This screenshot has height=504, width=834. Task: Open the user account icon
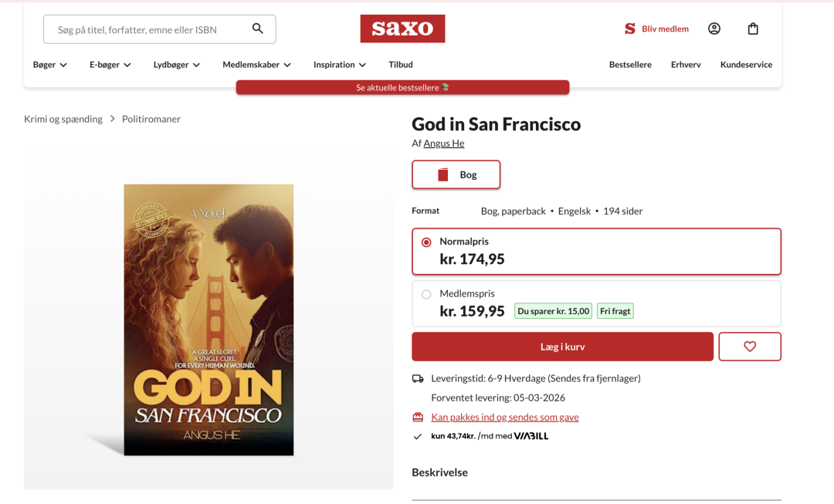point(714,29)
